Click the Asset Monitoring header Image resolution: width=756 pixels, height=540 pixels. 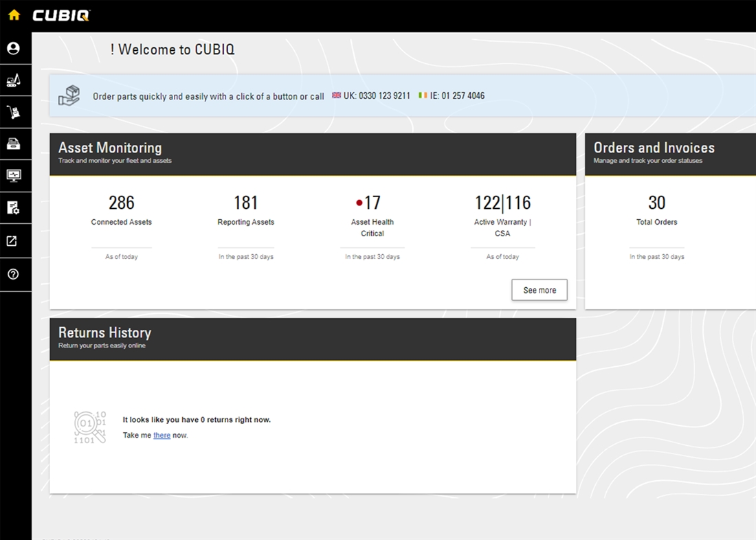point(110,148)
